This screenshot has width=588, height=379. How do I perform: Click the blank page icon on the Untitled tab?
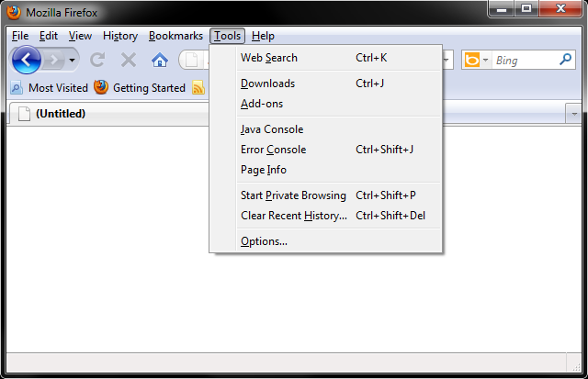24,114
